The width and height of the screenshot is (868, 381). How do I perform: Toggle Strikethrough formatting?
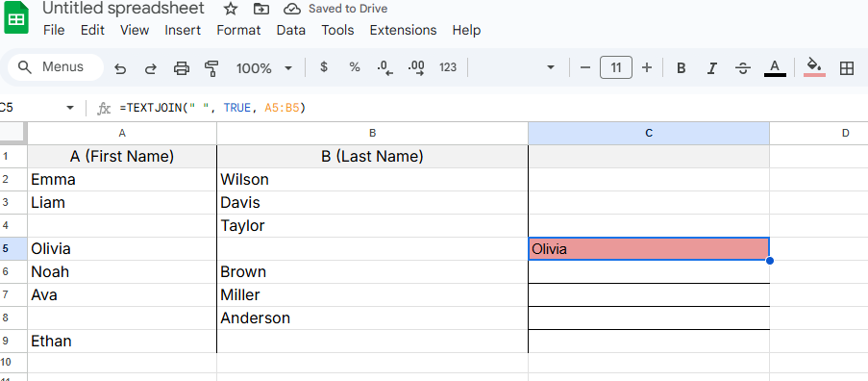[x=743, y=68]
